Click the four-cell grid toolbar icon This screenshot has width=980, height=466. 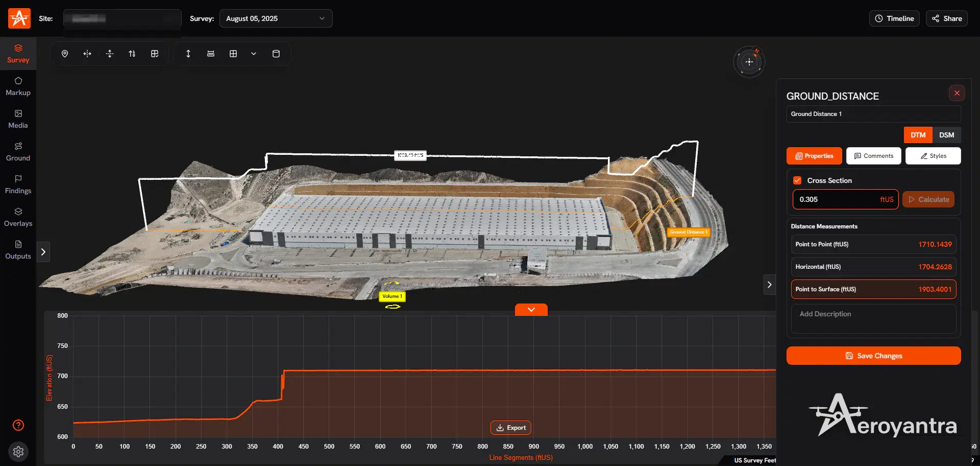[x=233, y=54]
